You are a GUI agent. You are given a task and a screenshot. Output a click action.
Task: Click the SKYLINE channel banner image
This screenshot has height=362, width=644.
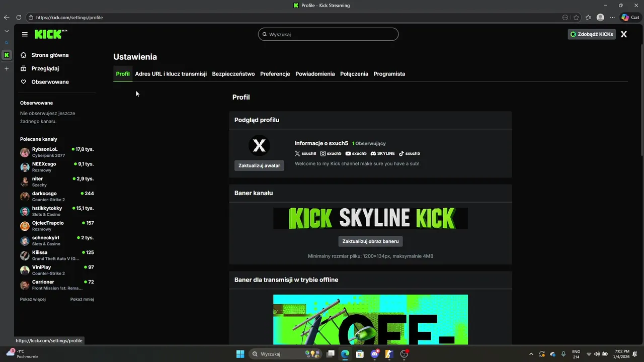371,218
